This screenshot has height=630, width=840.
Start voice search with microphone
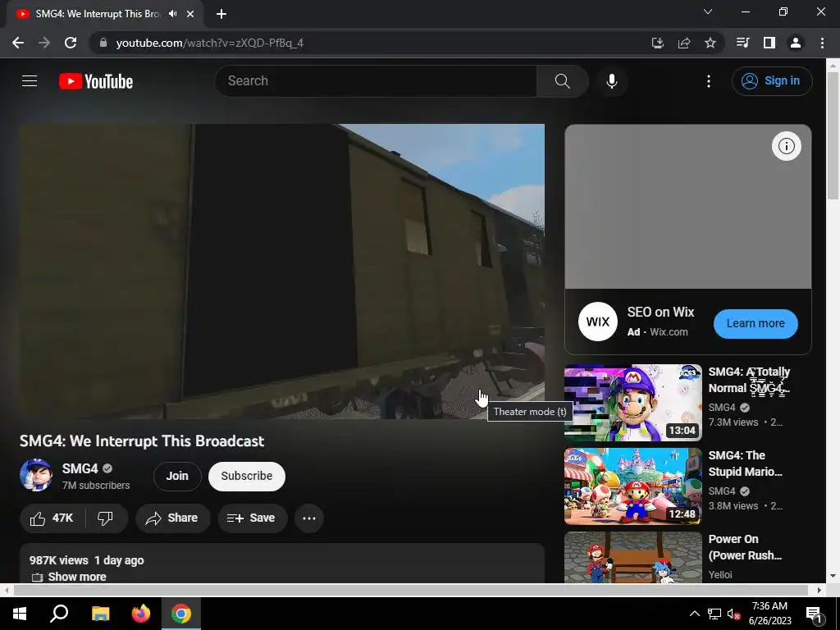point(611,81)
